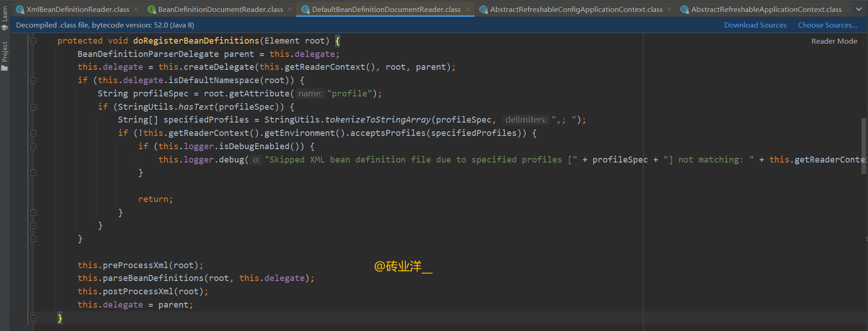Select DefaultBeanDefinitionDocumentReader.class tab
This screenshot has height=331, width=868.
click(x=386, y=9)
